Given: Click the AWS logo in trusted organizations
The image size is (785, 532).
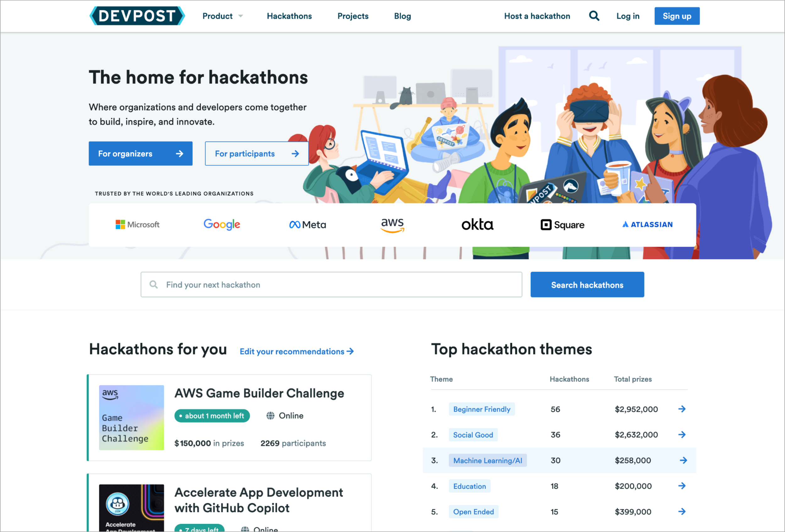Looking at the screenshot, I should pyautogui.click(x=392, y=225).
